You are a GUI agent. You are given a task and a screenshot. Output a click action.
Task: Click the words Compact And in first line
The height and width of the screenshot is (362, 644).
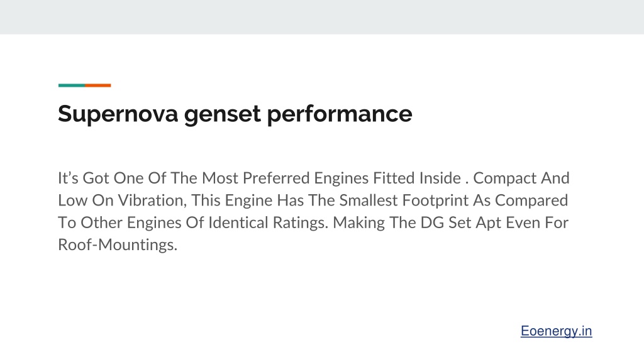point(521,178)
